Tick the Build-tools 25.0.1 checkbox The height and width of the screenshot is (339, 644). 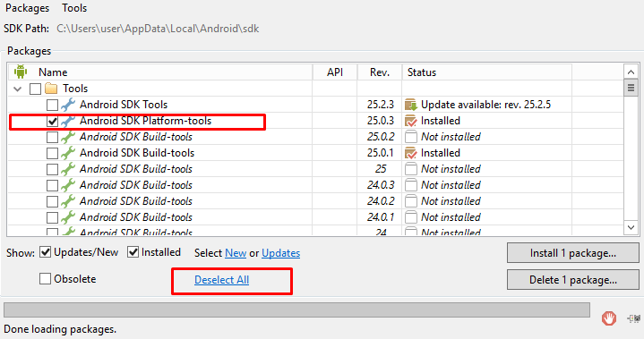52,153
